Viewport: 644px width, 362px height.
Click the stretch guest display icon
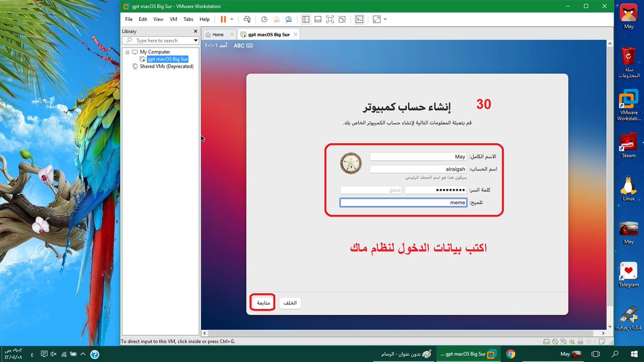[376, 19]
